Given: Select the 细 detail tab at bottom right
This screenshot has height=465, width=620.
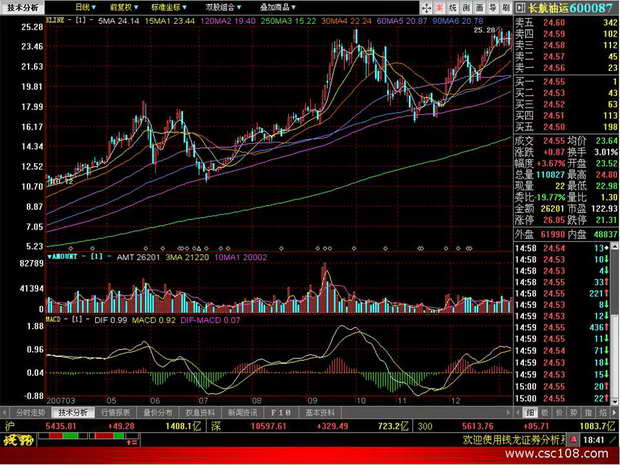Looking at the screenshot, I should pos(530,413).
